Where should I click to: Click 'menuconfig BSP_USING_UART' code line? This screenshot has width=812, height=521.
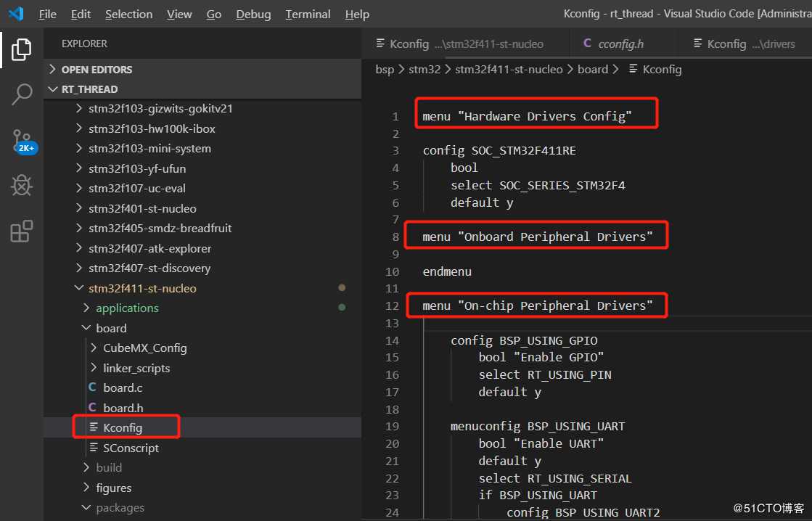538,426
